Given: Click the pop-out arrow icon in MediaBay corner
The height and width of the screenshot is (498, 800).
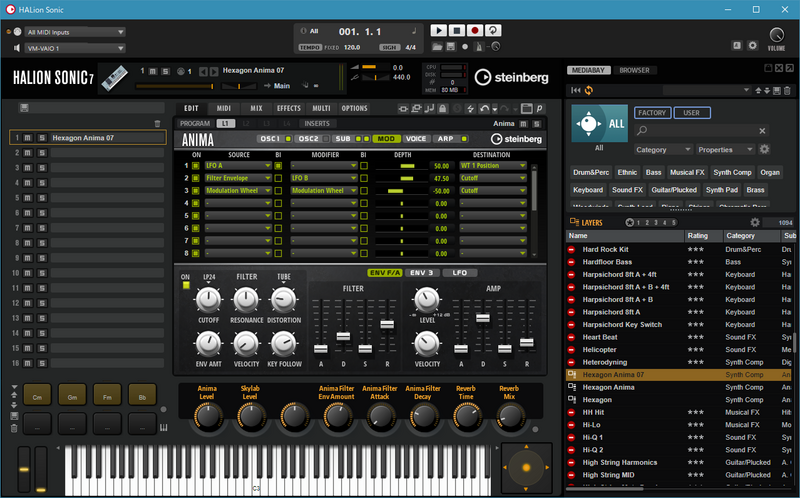Looking at the screenshot, I should click(790, 68).
